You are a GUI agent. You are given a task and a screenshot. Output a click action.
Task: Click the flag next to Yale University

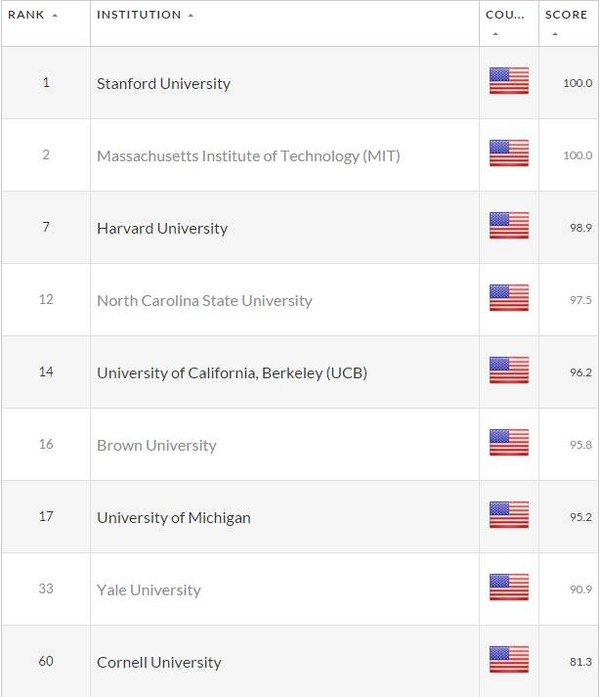tap(509, 587)
